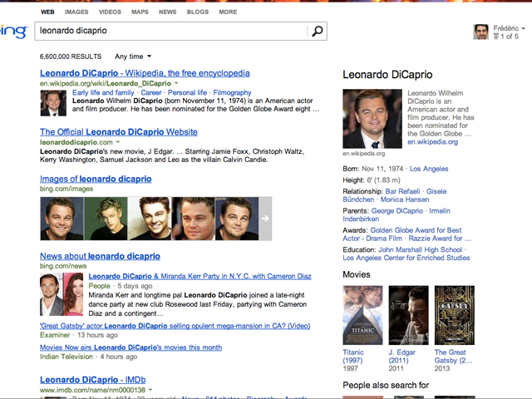
Task: Click the J. Edgar movie poster
Action: click(408, 315)
